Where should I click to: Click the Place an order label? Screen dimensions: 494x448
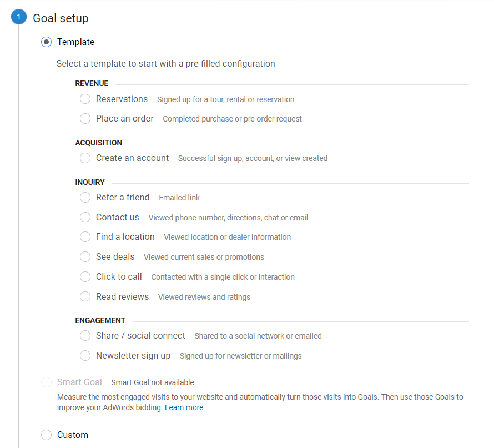(x=125, y=119)
